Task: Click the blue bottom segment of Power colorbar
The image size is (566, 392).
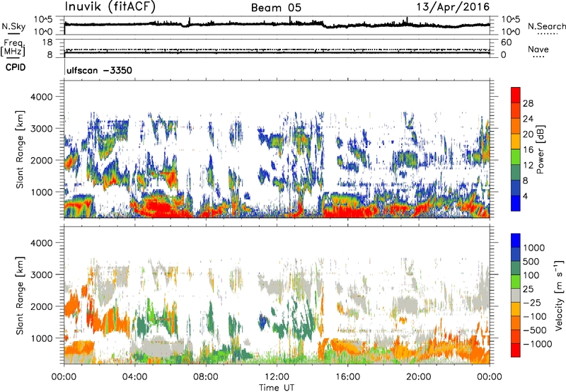Action: tap(516, 204)
